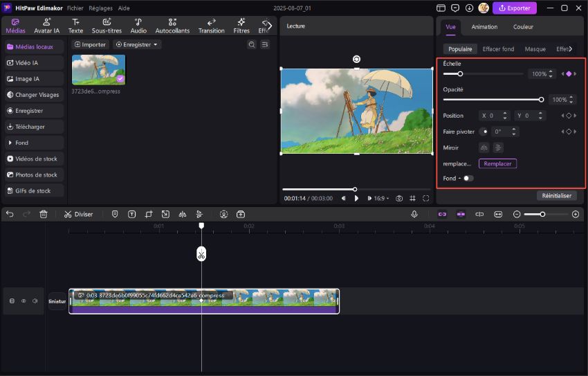Click the media list sort icon
Viewport: 588px width, 376px height.
coord(265,44)
